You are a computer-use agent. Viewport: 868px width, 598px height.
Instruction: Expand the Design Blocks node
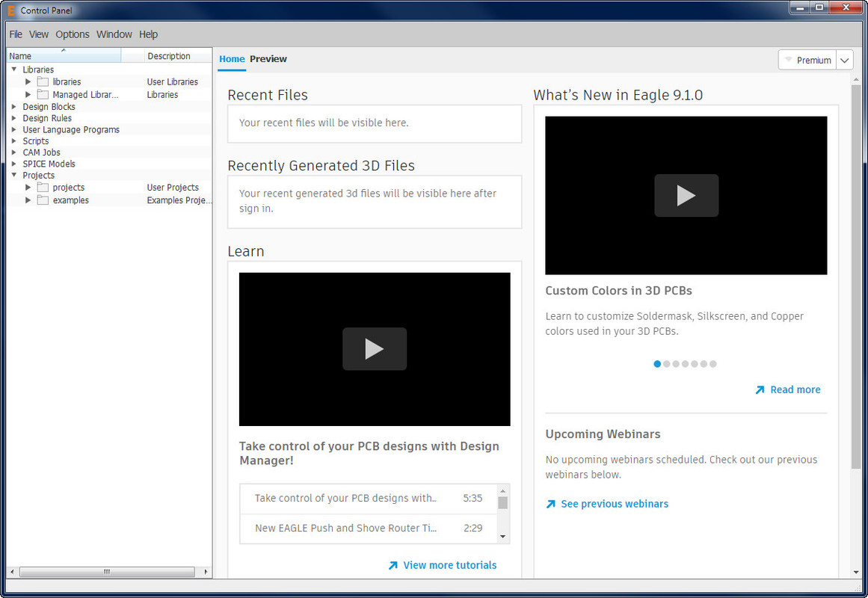[x=14, y=106]
